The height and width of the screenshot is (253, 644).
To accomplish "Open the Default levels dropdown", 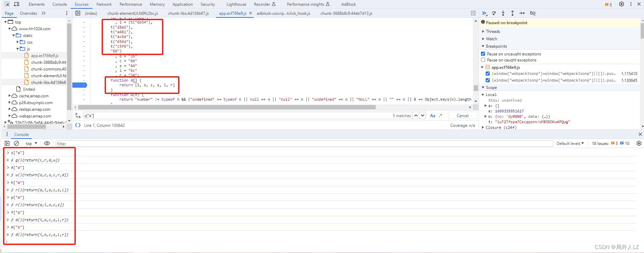I will (570, 144).
